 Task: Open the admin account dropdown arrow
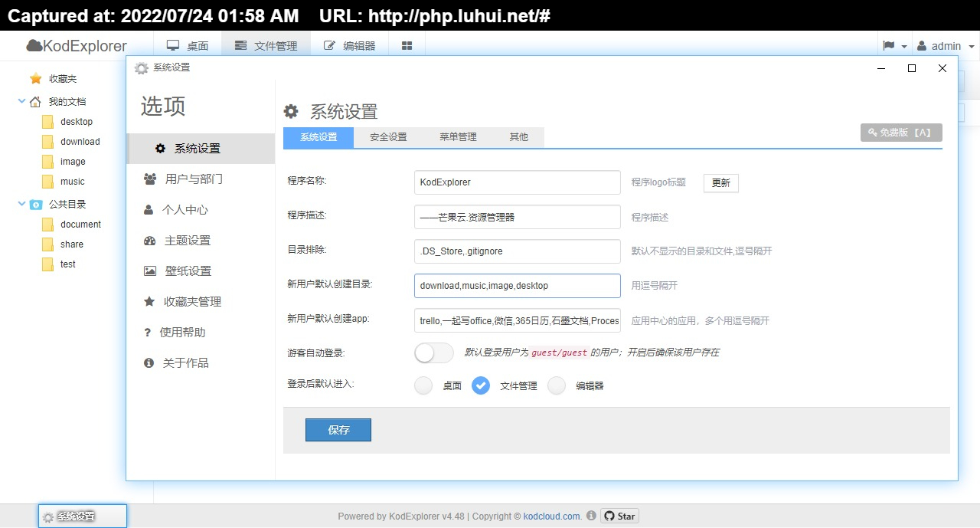972,46
